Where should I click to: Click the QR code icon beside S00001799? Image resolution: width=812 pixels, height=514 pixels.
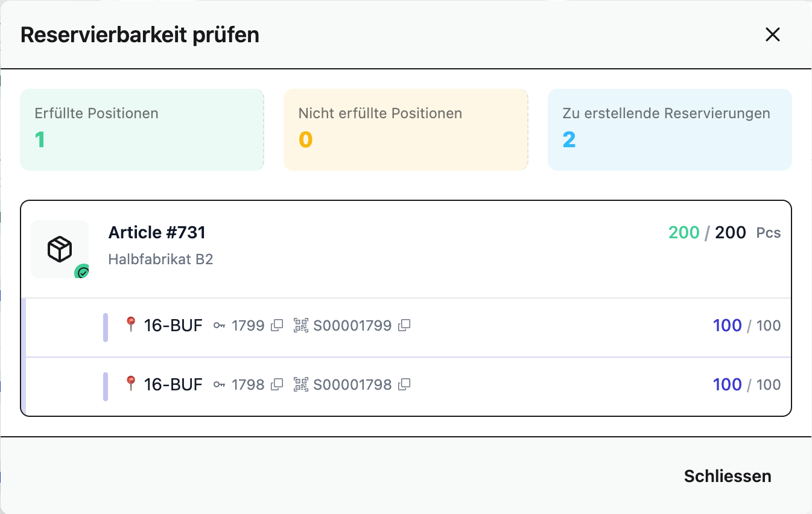click(301, 326)
